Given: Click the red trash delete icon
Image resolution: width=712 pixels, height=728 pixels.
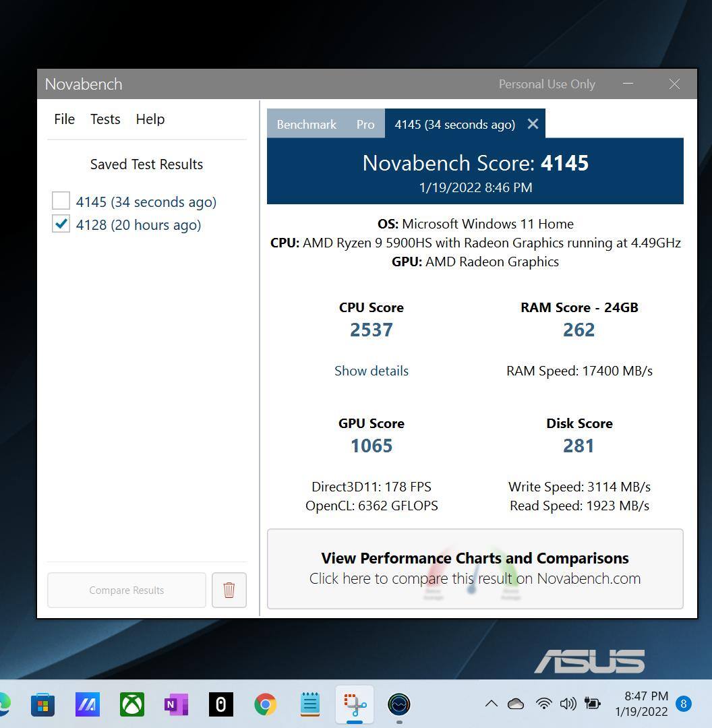Looking at the screenshot, I should (229, 590).
